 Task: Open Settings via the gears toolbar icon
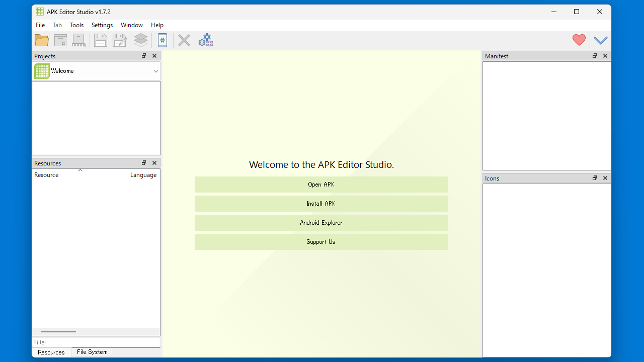[x=206, y=40]
